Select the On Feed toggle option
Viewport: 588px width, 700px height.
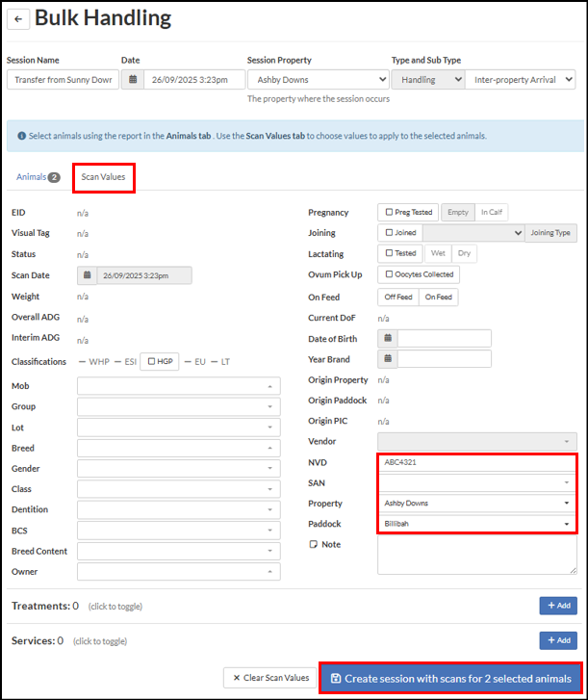(438, 298)
